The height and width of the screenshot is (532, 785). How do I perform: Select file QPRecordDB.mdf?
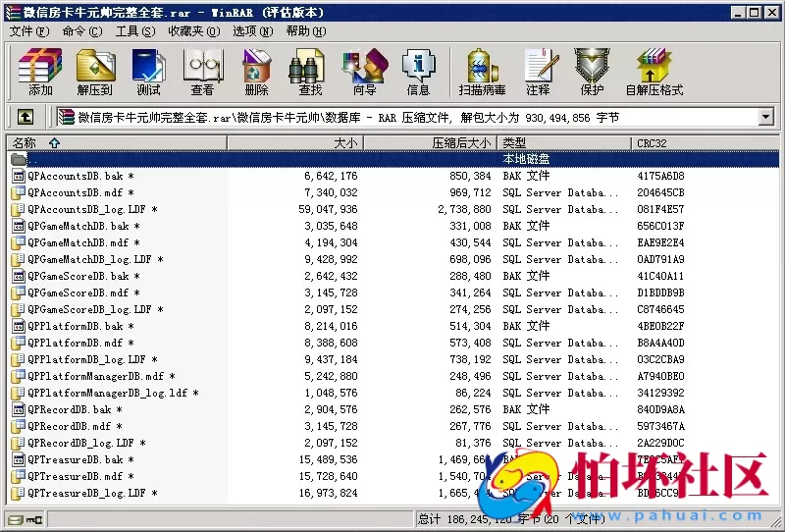[75, 426]
